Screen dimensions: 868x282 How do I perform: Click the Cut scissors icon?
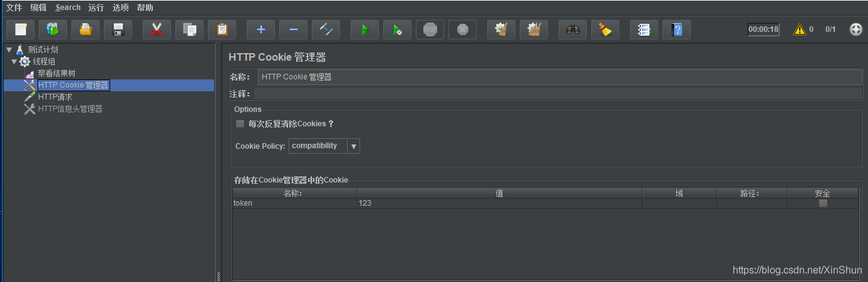coord(157,29)
